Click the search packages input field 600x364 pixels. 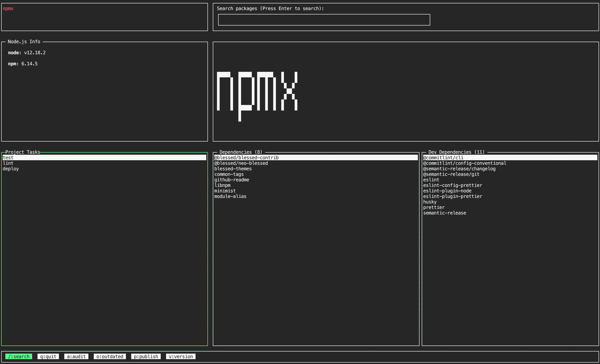pos(324,20)
